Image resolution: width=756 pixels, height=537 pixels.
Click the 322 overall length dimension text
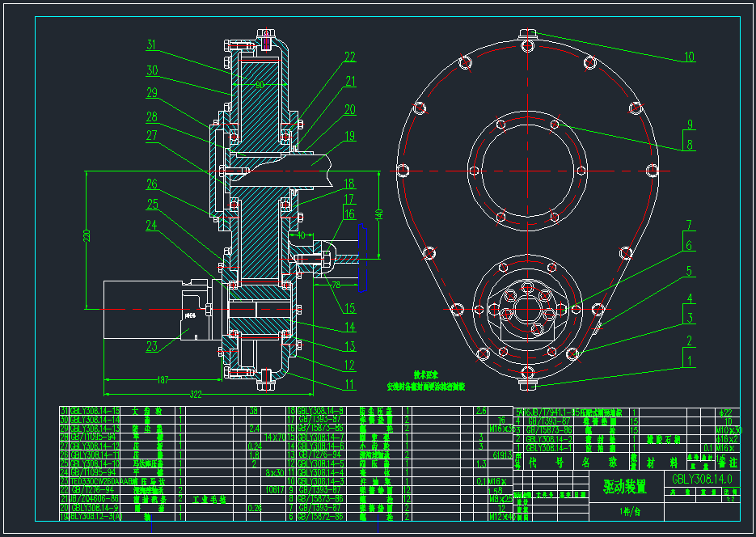[196, 395]
